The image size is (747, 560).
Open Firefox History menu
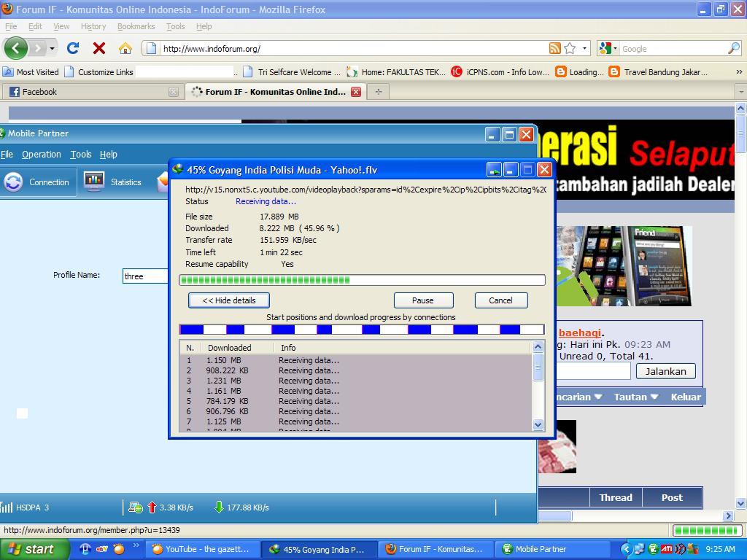pyautogui.click(x=93, y=26)
